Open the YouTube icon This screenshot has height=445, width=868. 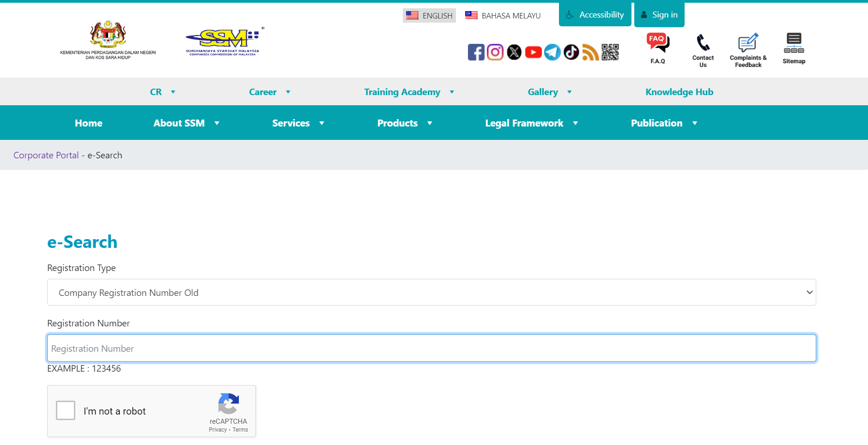click(x=534, y=52)
